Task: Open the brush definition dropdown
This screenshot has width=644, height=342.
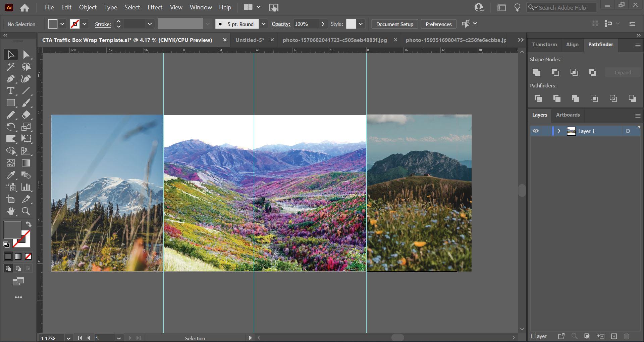Action: coord(264,24)
